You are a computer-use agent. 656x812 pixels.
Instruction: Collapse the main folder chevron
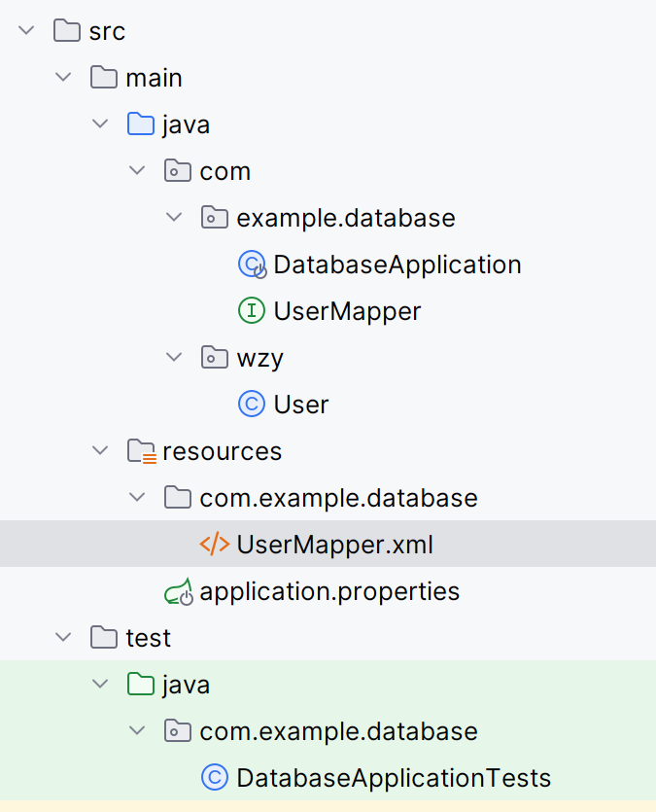coord(63,78)
